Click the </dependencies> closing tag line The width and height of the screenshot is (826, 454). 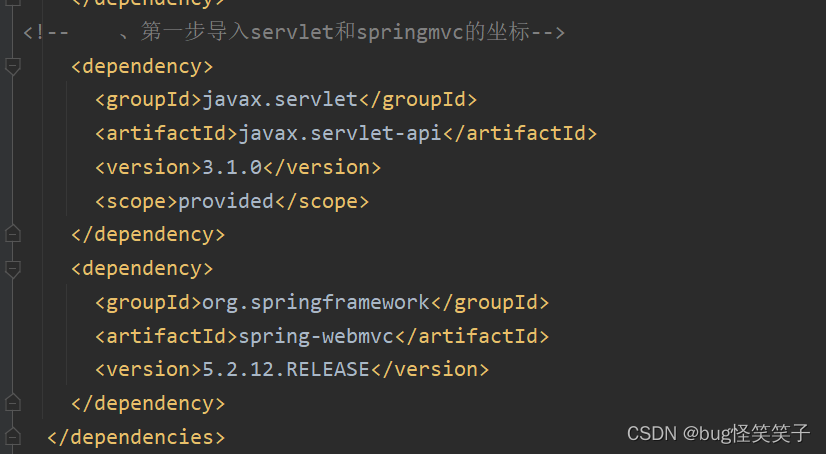(136, 437)
